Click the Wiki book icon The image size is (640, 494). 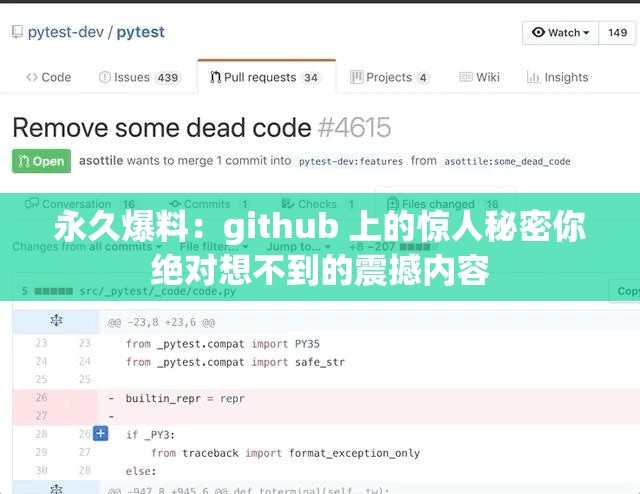click(466, 77)
